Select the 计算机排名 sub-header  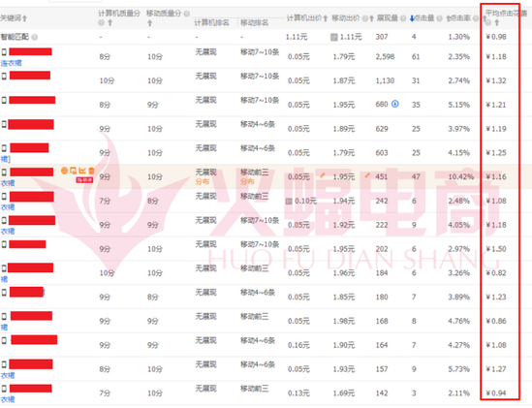[211, 22]
